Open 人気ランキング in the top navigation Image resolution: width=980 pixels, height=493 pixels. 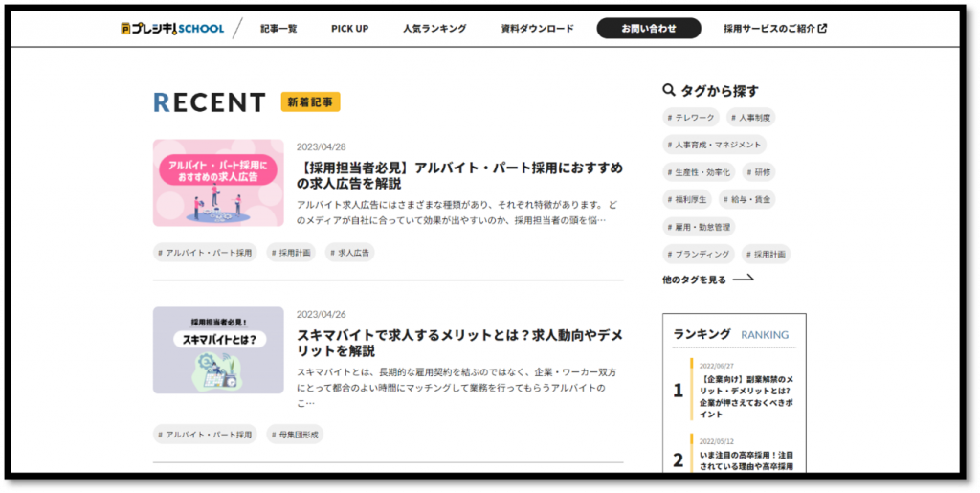(434, 29)
